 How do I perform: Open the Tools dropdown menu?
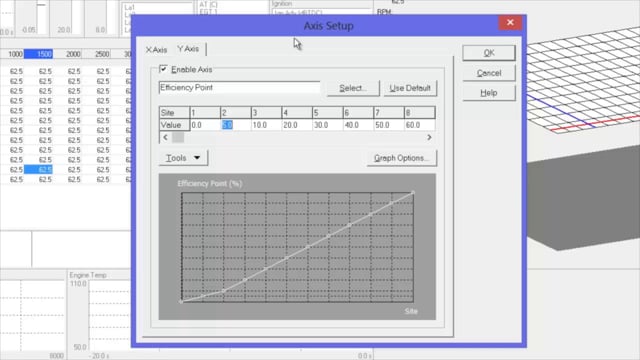[x=183, y=158]
